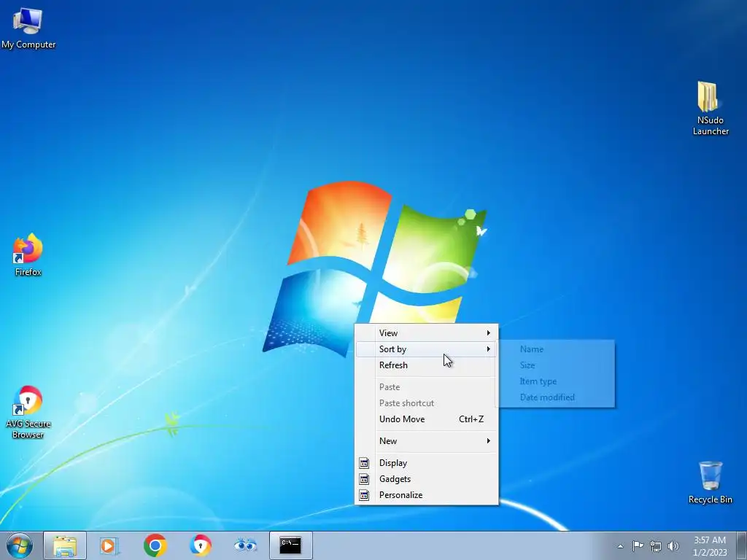Launch Windows Media Player from taskbar
Image resolution: width=747 pixels, height=560 pixels.
coord(109,545)
